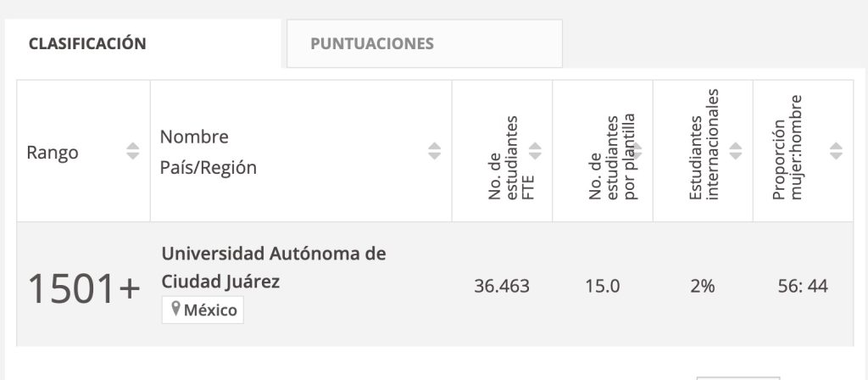Click the País/Región header text
This screenshot has height=380, width=868.
point(209,167)
